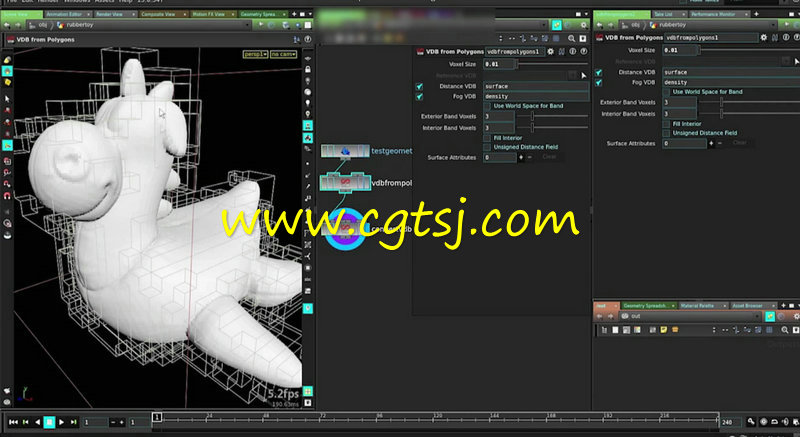
Task: Click the search icon in the lower right network pane
Action: pos(785,330)
